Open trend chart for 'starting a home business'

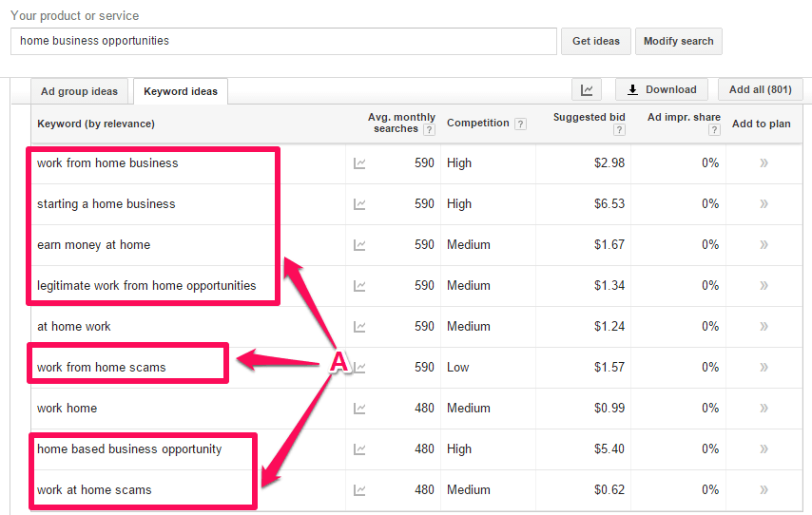coord(359,204)
